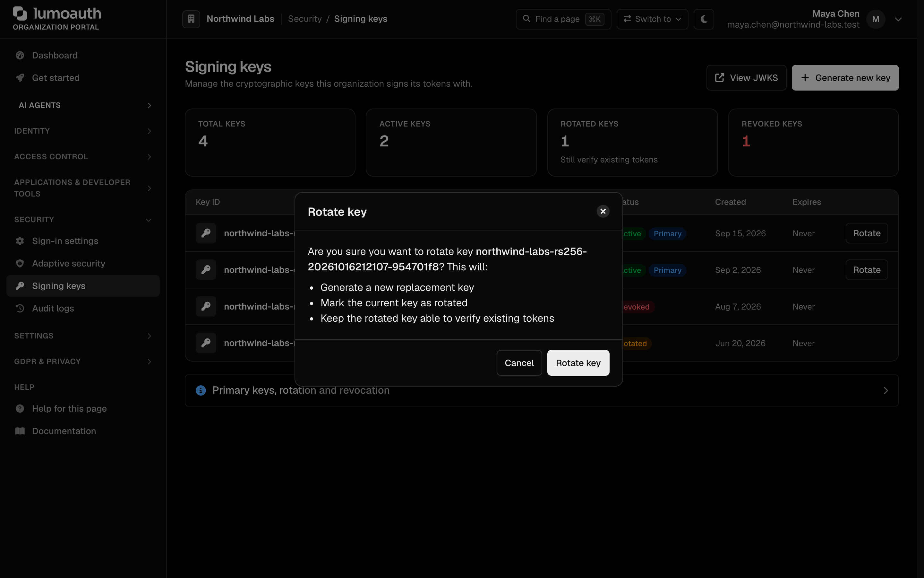
Task: Click the Maya Chen avatar
Action: click(x=876, y=19)
